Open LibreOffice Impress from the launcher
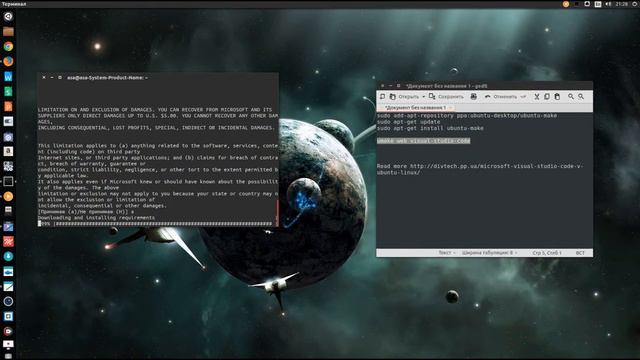 tap(8, 107)
